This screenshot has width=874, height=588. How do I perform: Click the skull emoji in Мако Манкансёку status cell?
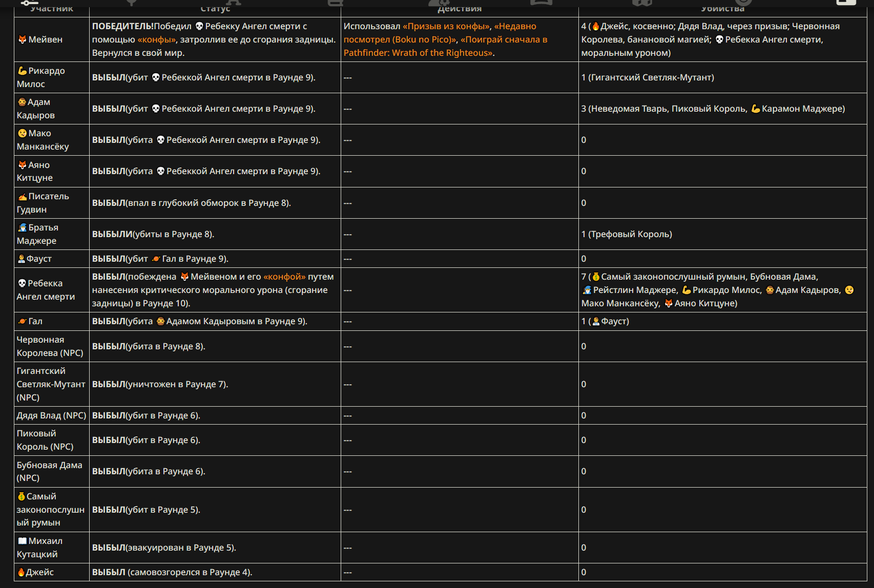160,140
